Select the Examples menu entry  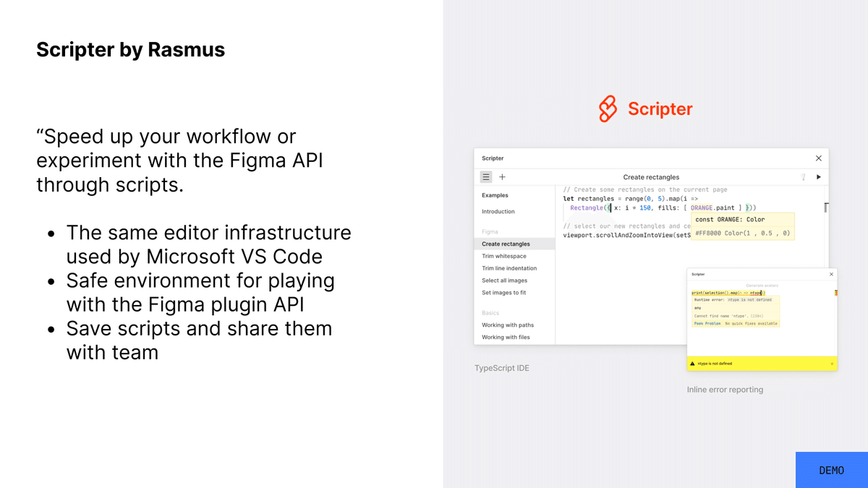click(495, 194)
